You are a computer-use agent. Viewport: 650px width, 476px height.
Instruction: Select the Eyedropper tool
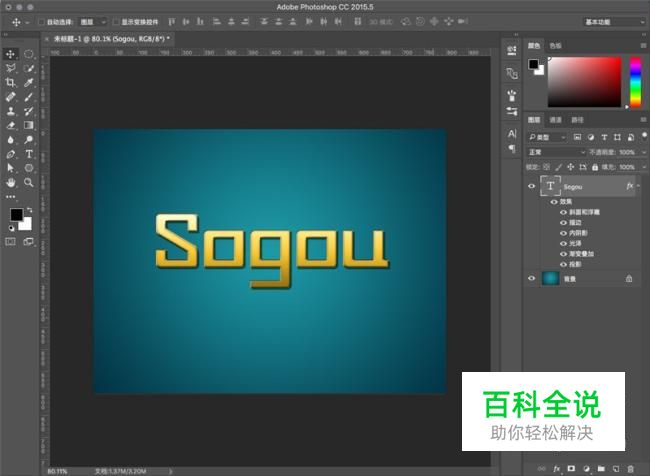(x=29, y=83)
